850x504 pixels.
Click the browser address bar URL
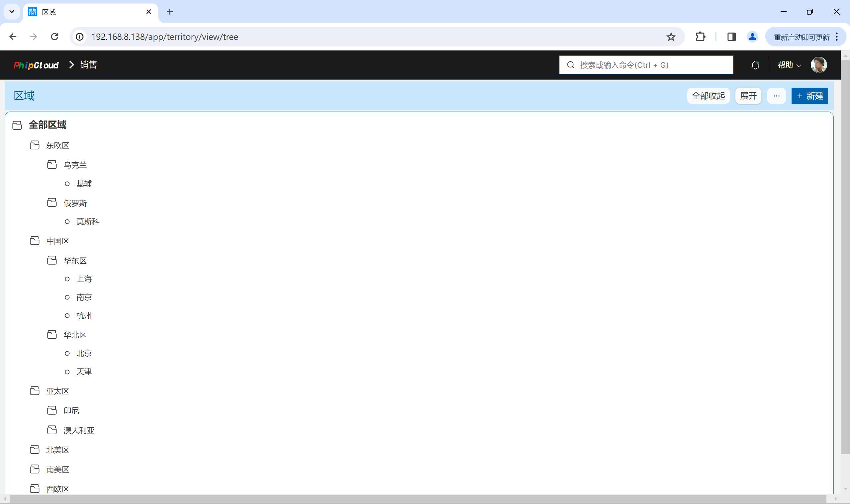[x=165, y=37]
